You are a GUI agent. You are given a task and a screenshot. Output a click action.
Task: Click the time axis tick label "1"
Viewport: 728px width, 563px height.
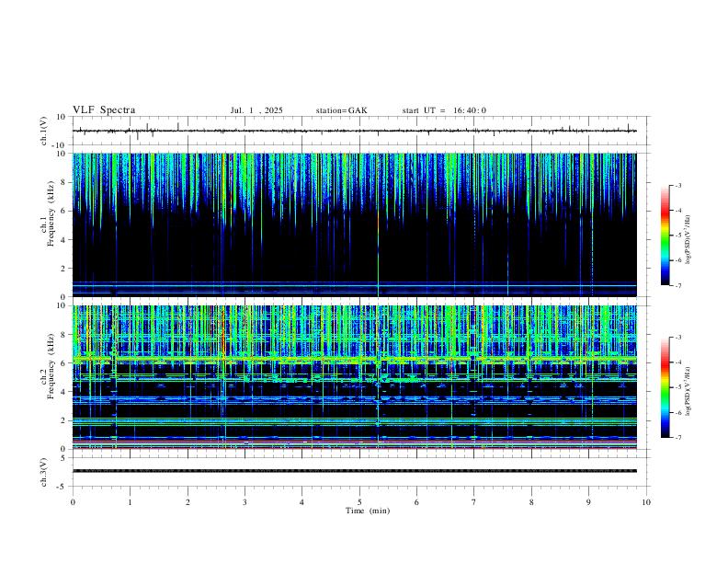tap(130, 502)
